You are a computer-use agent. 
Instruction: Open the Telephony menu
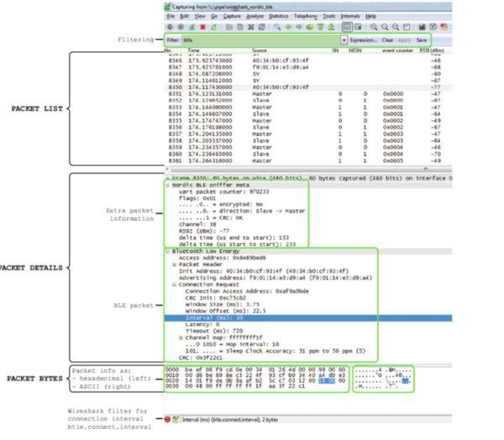click(306, 16)
